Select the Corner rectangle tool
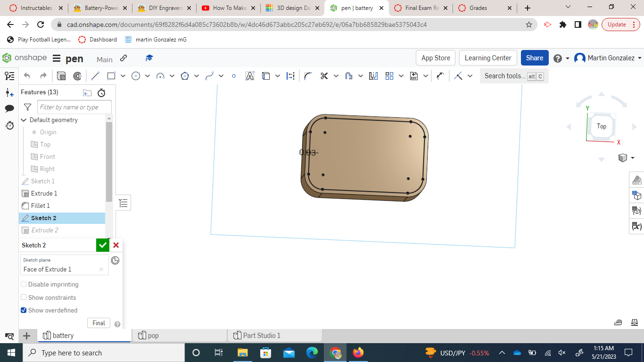644x362 pixels. tap(112, 75)
